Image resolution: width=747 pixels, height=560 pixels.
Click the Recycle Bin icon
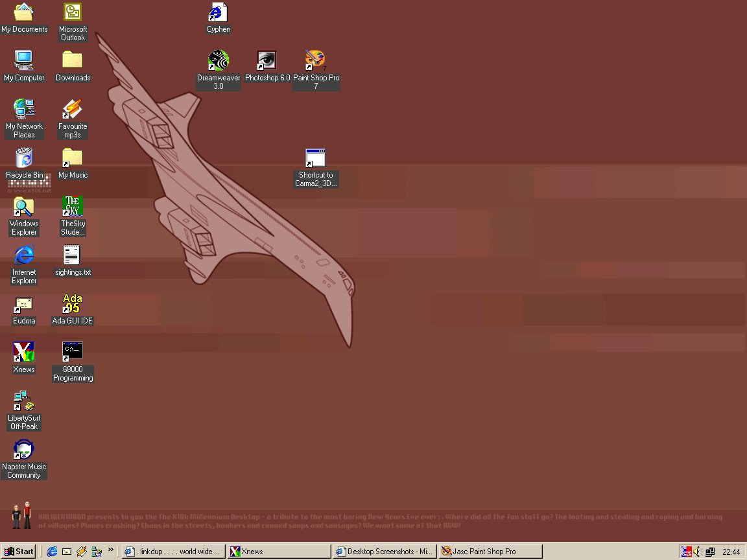(x=24, y=158)
